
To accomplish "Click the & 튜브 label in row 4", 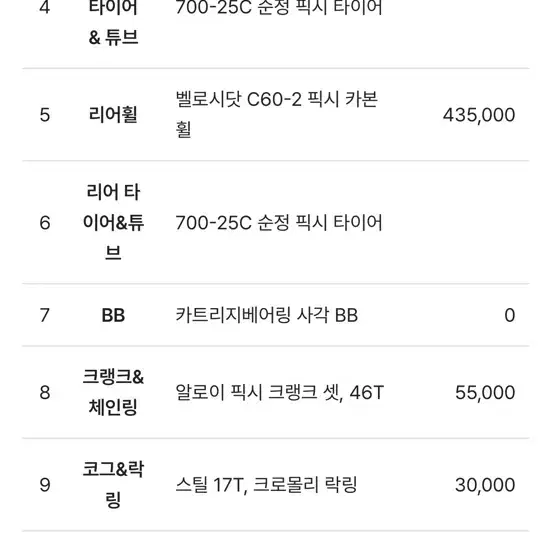I will coord(113,37).
